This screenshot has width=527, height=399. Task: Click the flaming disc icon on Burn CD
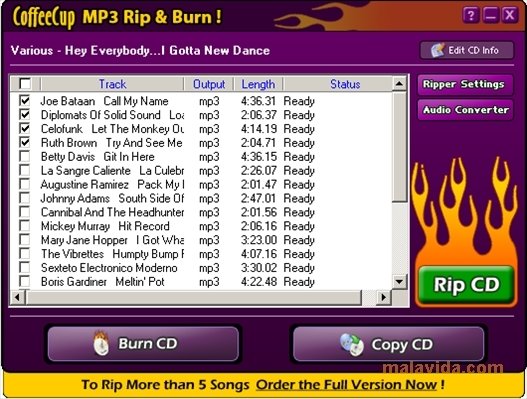click(x=101, y=343)
